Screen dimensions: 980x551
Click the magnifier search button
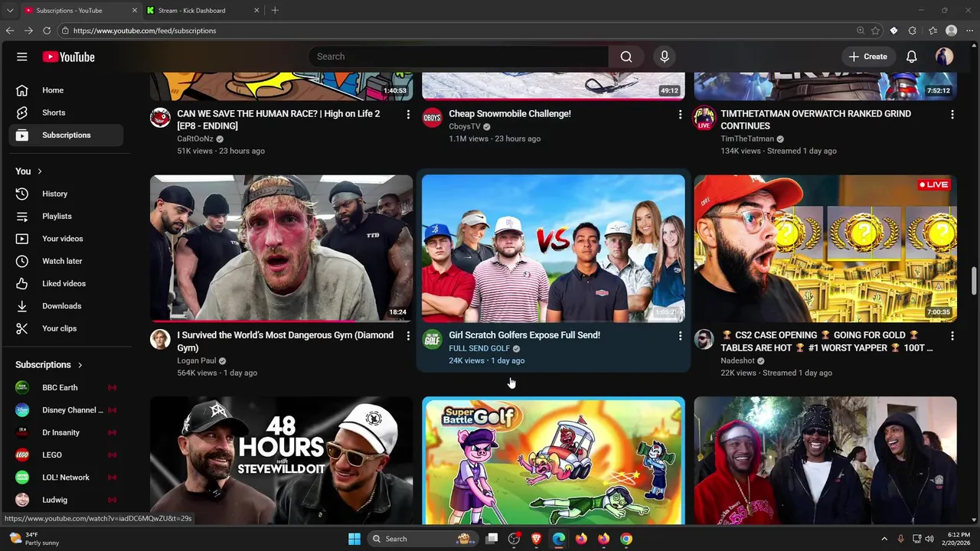pos(626,57)
